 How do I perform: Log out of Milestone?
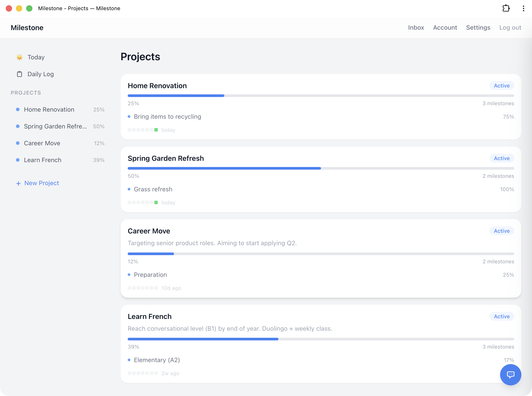pyautogui.click(x=510, y=27)
